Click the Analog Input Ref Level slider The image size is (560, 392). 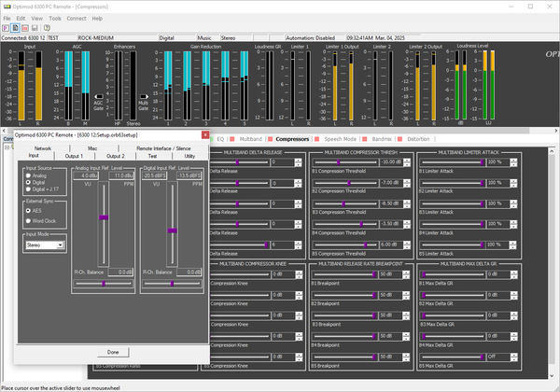coord(104,217)
